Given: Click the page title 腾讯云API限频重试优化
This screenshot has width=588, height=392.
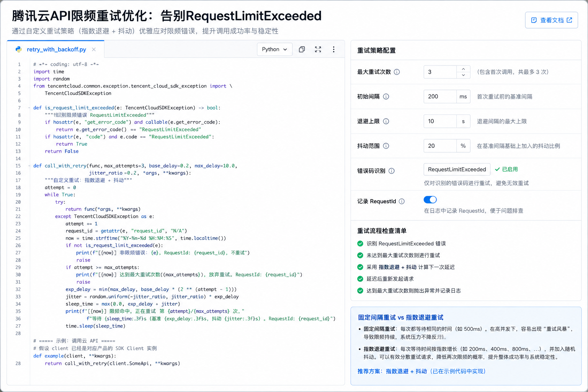Looking at the screenshot, I should click(167, 16).
